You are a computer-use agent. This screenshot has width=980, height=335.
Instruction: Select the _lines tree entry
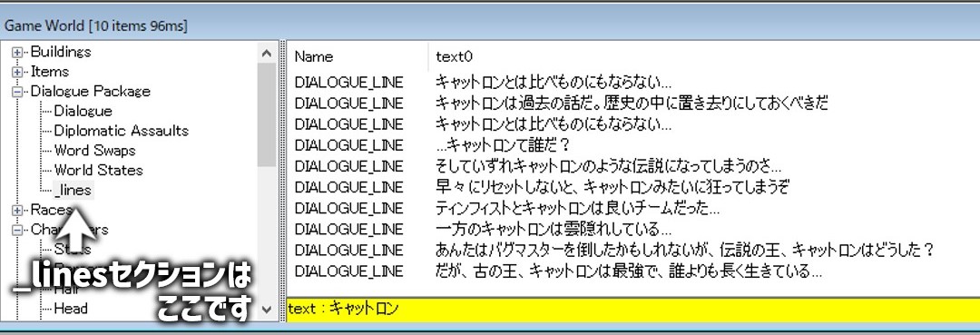[73, 190]
